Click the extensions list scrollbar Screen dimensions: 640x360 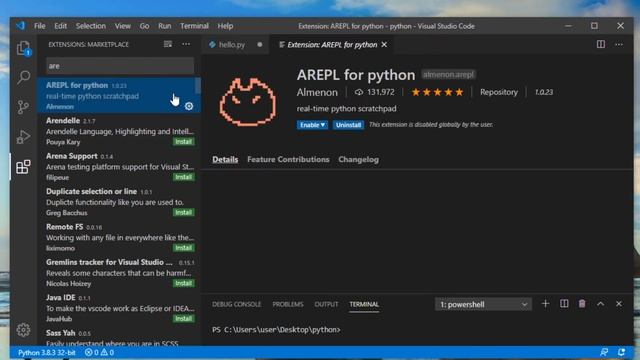point(198,86)
